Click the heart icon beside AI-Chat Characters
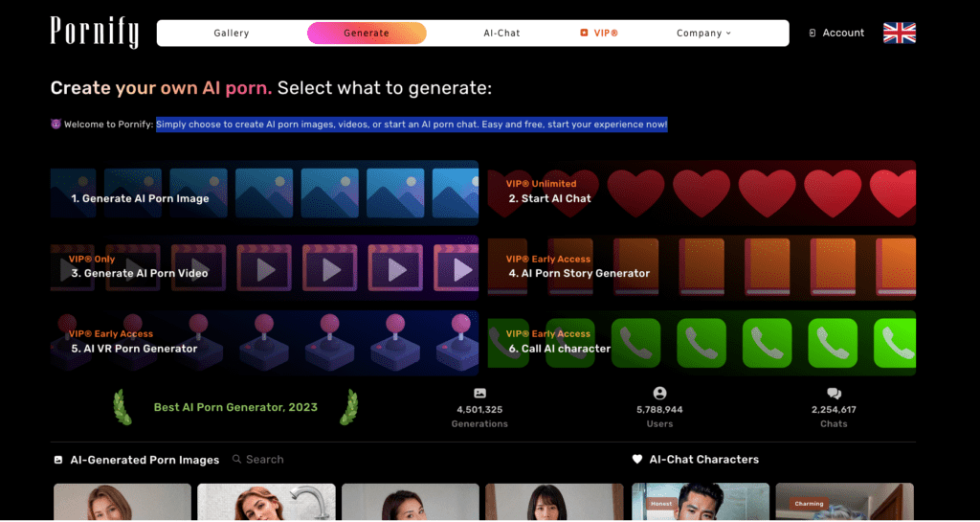This screenshot has width=980, height=522. click(x=636, y=460)
